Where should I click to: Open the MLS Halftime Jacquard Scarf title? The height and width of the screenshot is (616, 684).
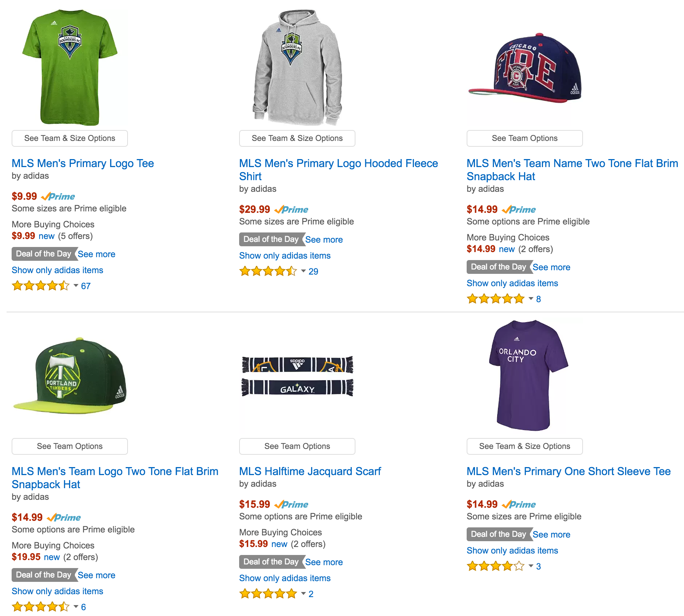[x=310, y=471]
